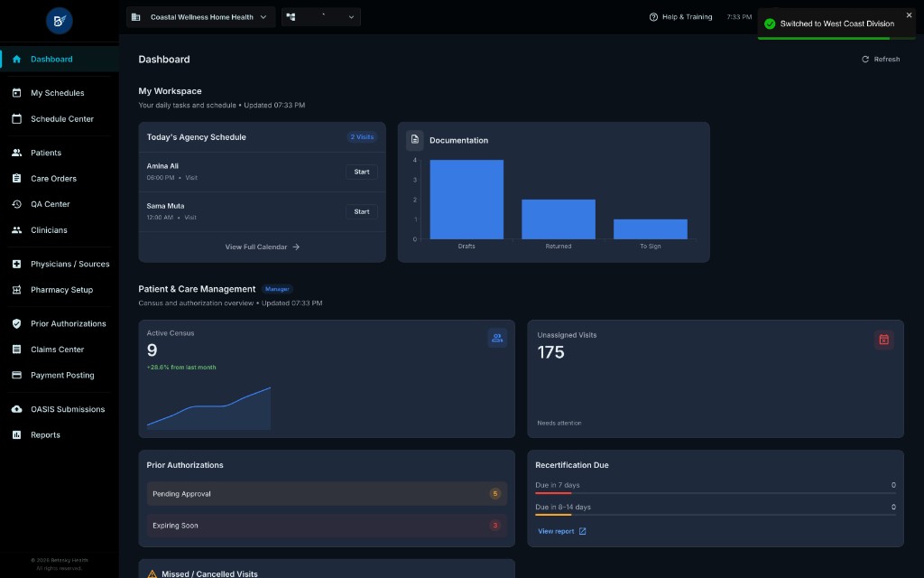
Task: Click the Refresh circular arrow icon
Action: point(865,59)
